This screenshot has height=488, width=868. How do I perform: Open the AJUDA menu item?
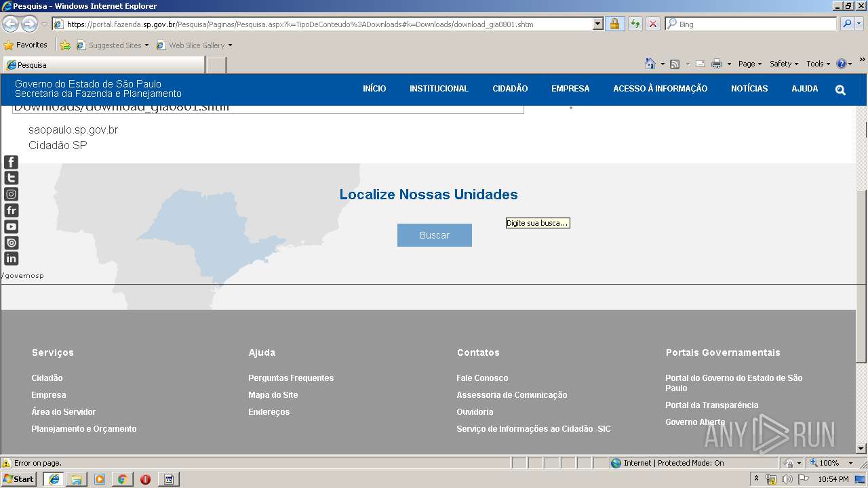coord(805,89)
